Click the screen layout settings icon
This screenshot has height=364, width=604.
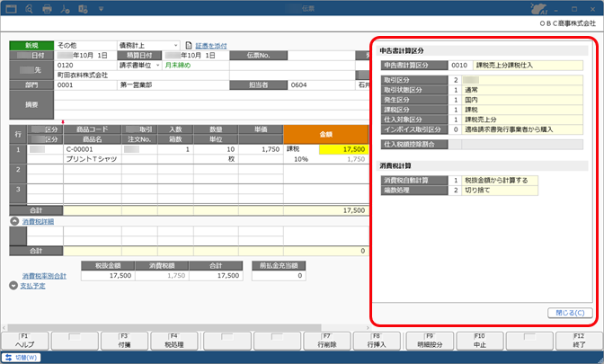[83, 8]
